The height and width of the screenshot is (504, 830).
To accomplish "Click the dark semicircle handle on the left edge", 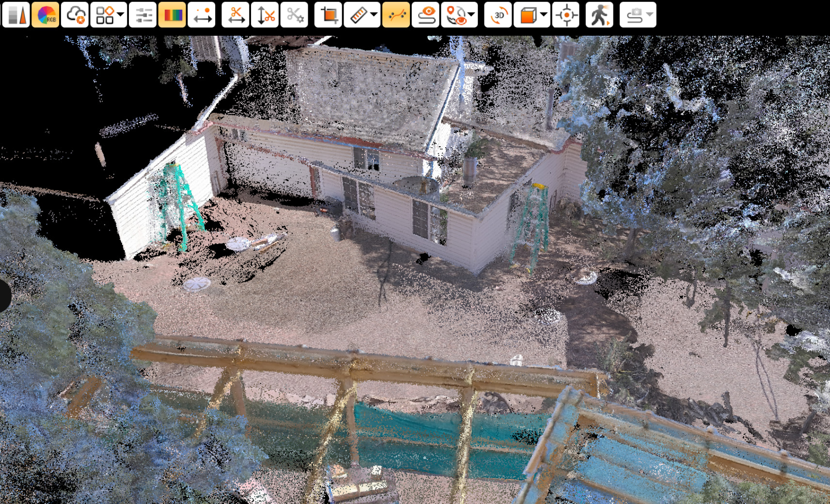I will click(x=5, y=295).
